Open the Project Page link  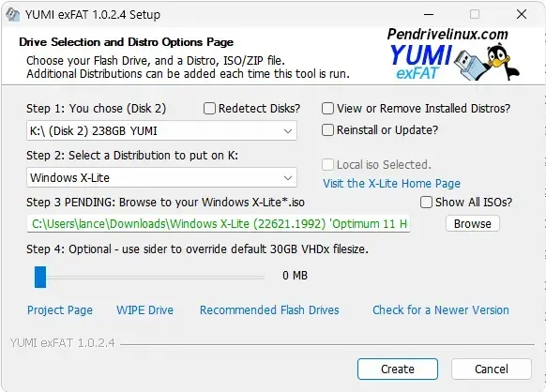click(x=60, y=309)
